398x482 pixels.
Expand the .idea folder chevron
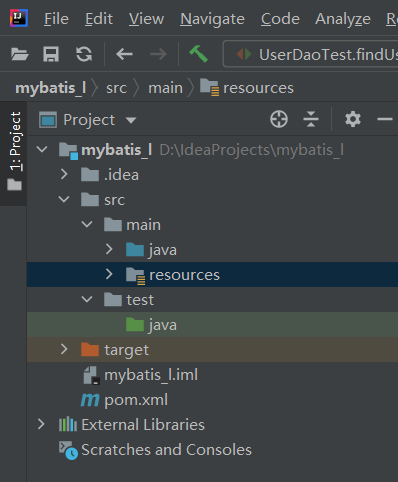64,174
